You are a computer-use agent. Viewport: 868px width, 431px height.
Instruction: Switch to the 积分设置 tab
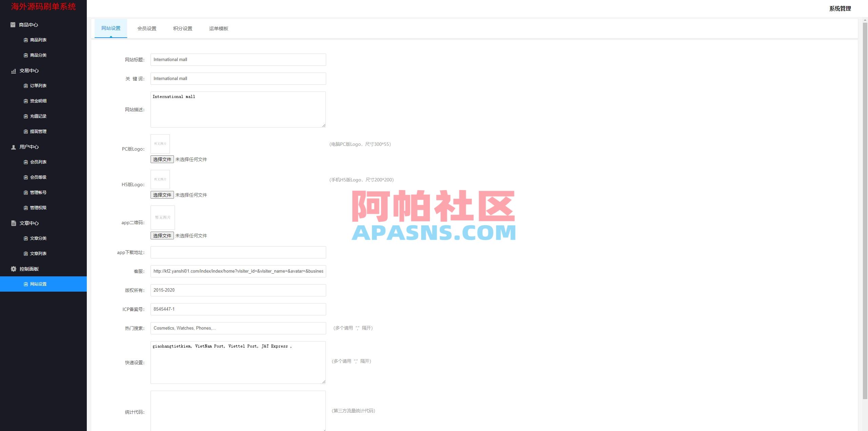tap(182, 28)
